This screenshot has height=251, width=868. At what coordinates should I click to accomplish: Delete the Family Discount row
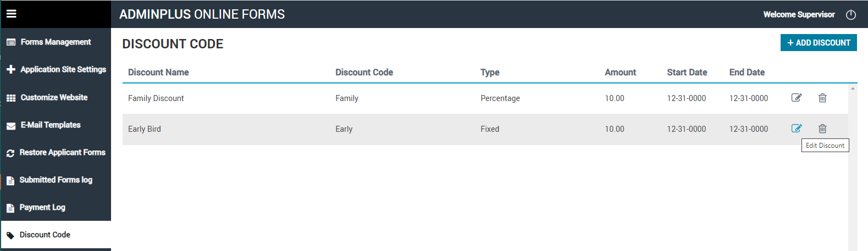(822, 98)
